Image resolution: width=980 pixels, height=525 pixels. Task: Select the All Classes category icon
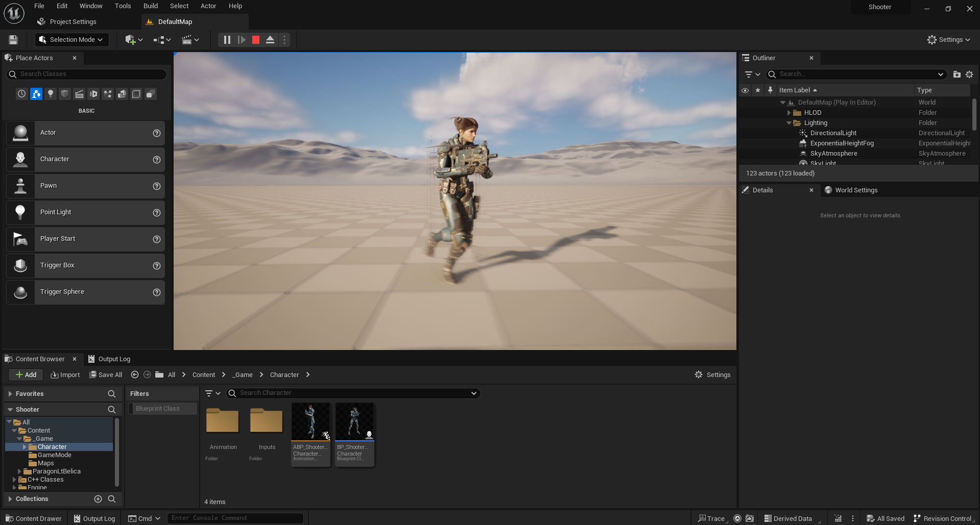tap(151, 94)
